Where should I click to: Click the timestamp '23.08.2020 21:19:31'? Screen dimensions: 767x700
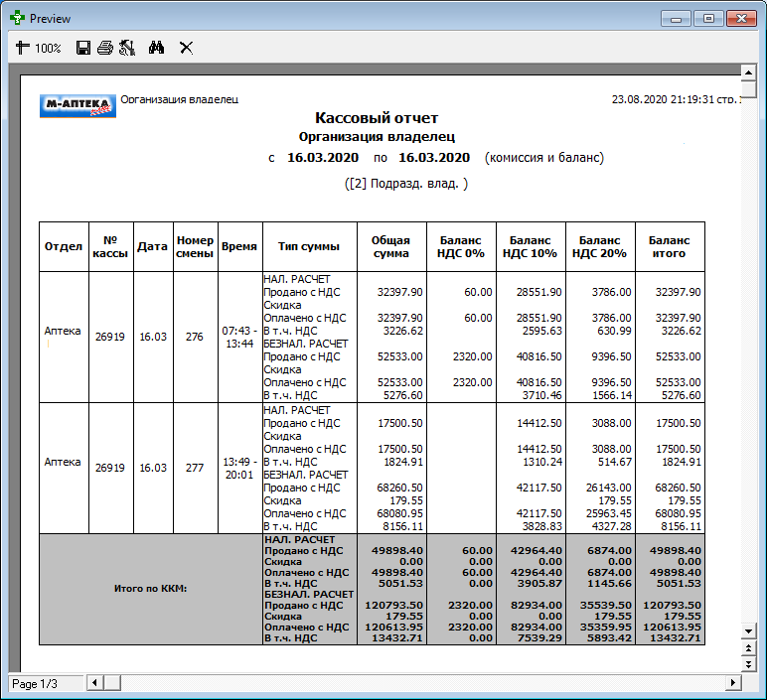[663, 99]
